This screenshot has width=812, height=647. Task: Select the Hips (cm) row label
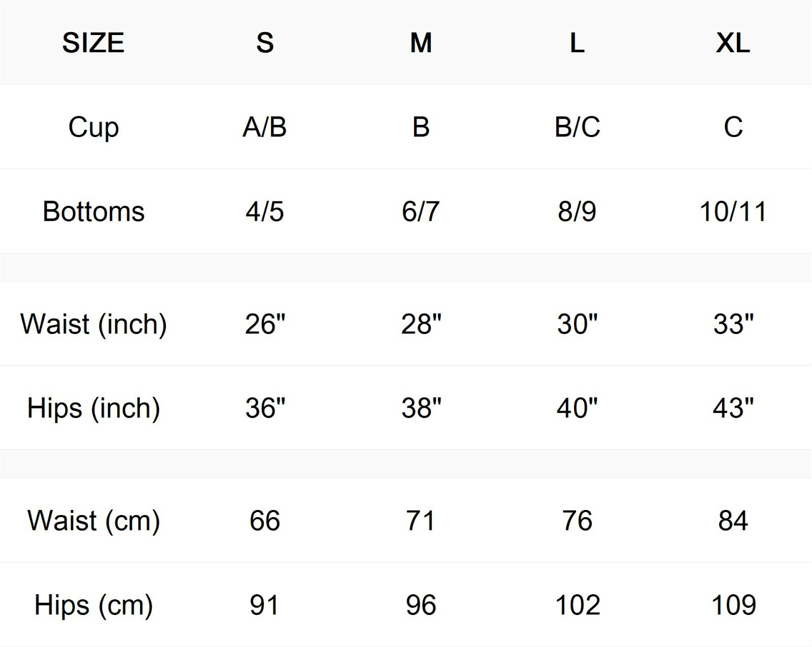coord(93,605)
